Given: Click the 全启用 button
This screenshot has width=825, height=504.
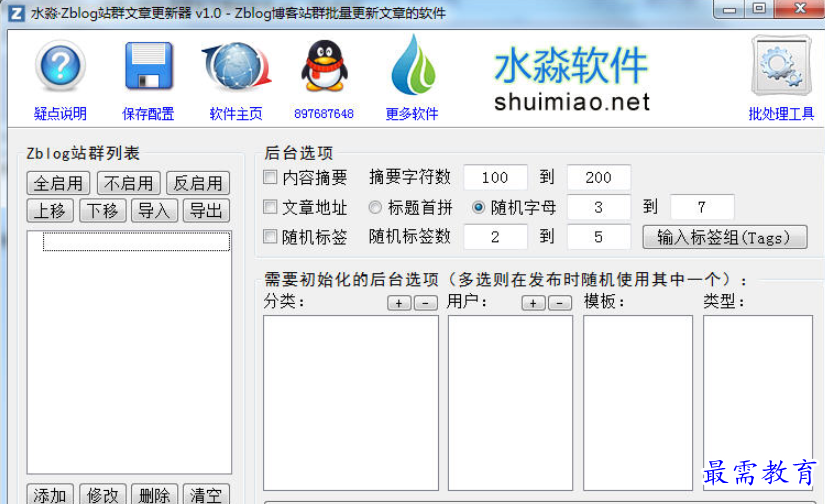Looking at the screenshot, I should pyautogui.click(x=58, y=183).
